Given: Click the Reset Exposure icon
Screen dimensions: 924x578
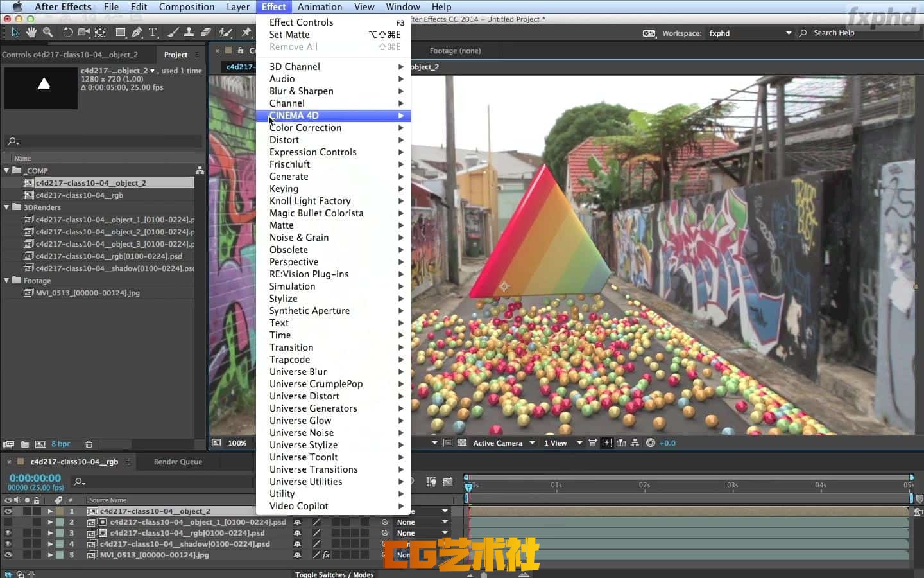Looking at the screenshot, I should (650, 442).
